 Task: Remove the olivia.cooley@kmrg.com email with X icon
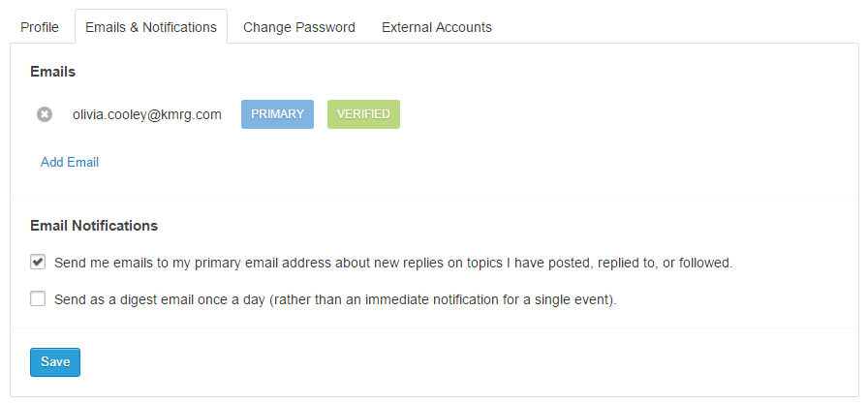45,114
